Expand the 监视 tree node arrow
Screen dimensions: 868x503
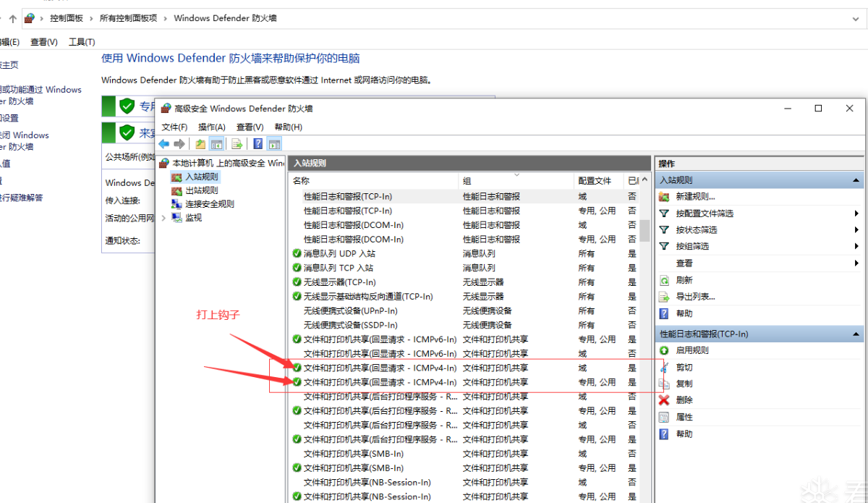coord(163,217)
